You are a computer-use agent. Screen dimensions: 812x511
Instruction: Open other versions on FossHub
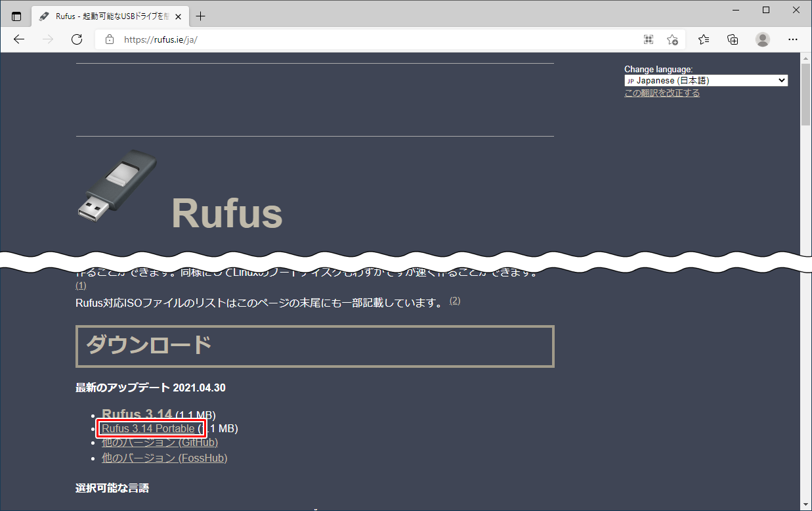click(x=164, y=458)
